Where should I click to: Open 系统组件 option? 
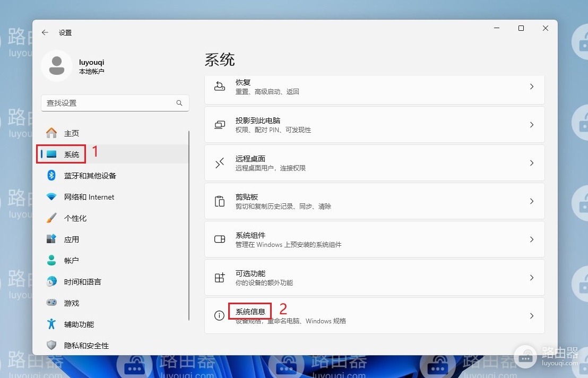coord(374,239)
